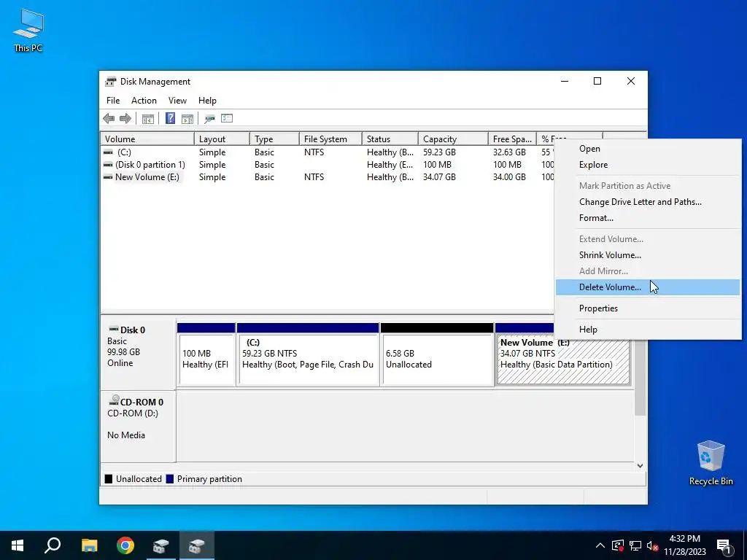Click the checklist Settings toolbar icon
Viewport: 747px width, 560px height.
227,119
